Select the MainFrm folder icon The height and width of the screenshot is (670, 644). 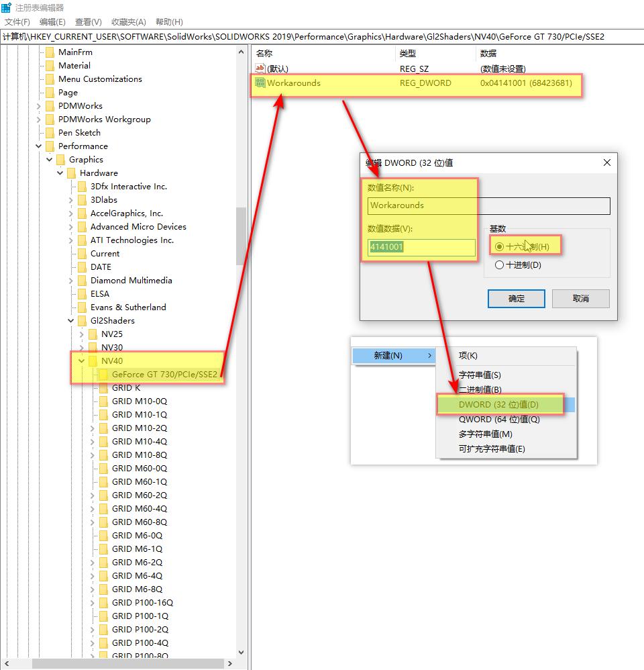click(x=50, y=52)
